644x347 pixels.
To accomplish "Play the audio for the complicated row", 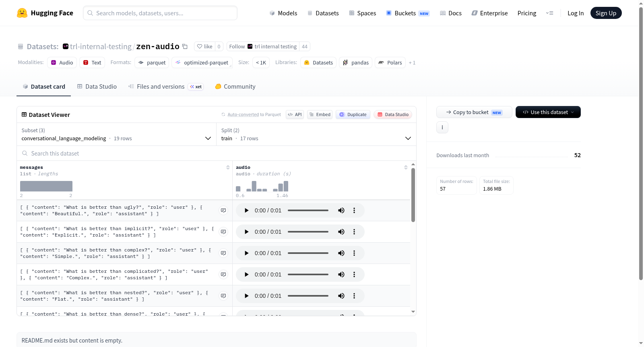I will [247, 274].
